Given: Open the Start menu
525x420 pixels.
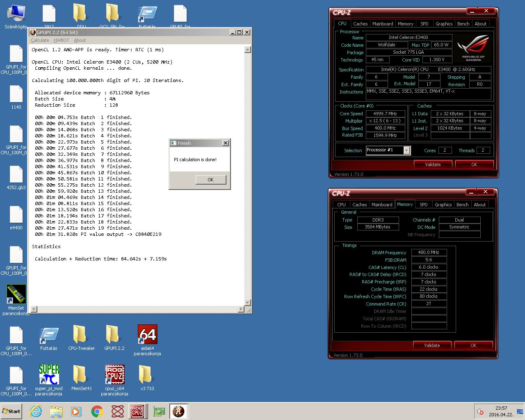Looking at the screenshot, I should click(11, 411).
